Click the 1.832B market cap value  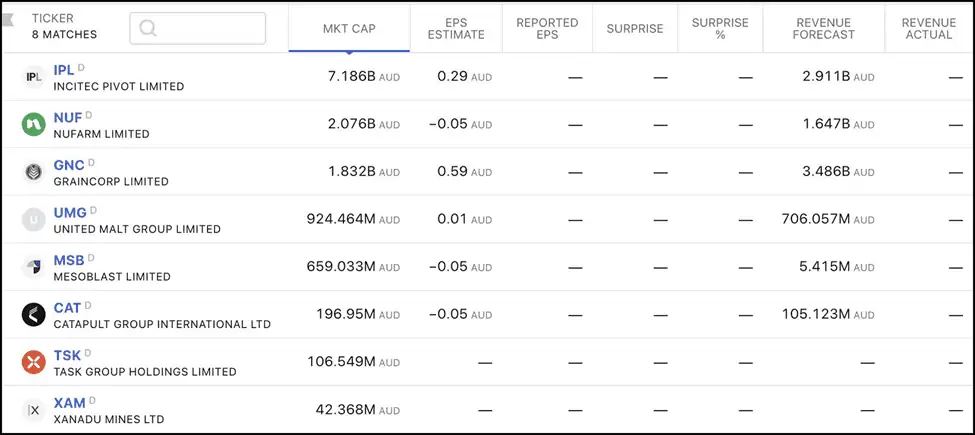(x=351, y=172)
